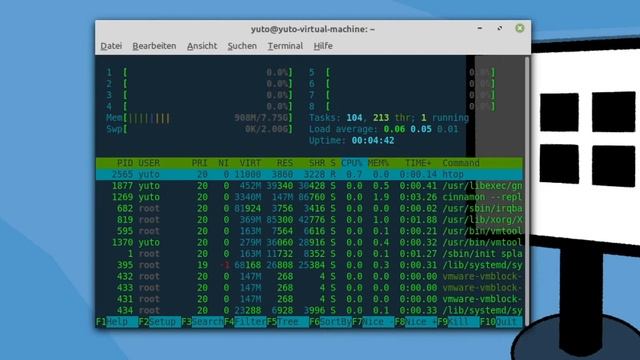Select process row PID 682 irqbalance
This screenshot has height=360, width=640.
click(x=309, y=209)
